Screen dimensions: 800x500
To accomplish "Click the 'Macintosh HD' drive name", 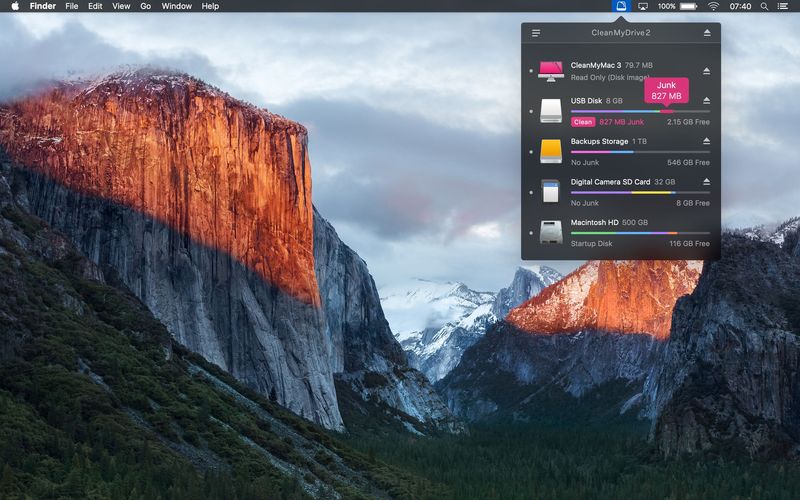I will 594,222.
